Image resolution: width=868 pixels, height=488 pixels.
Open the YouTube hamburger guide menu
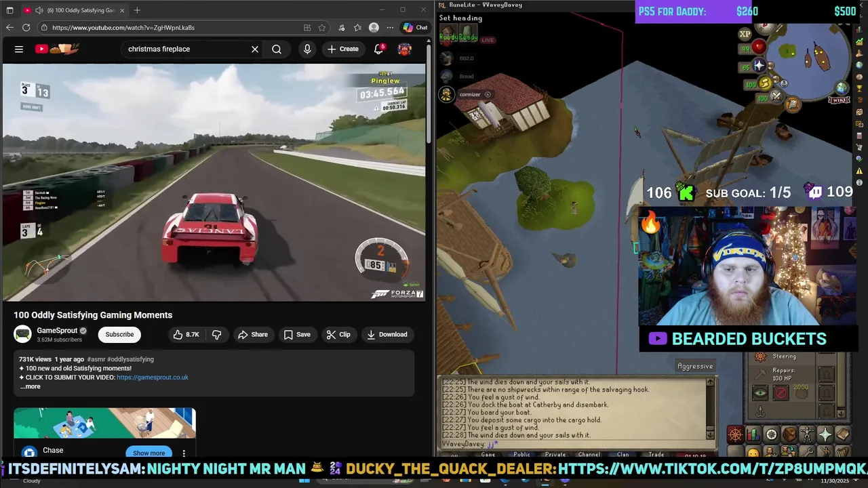[19, 49]
